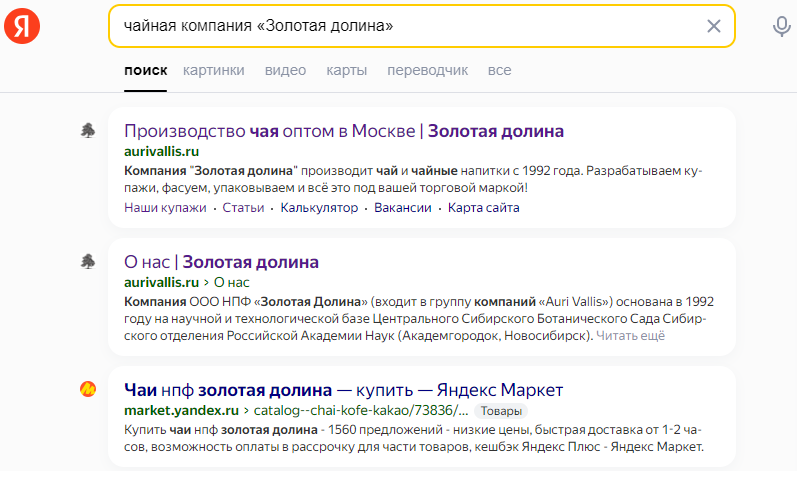The height and width of the screenshot is (477, 797).
Task: Open the Вакансии sitelink
Action: coord(403,207)
